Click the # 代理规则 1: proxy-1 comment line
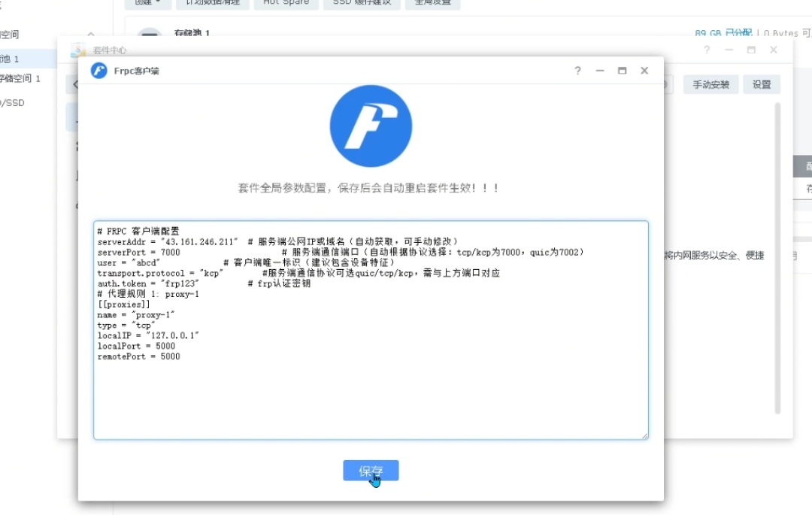This screenshot has width=812, height=515. 148,293
